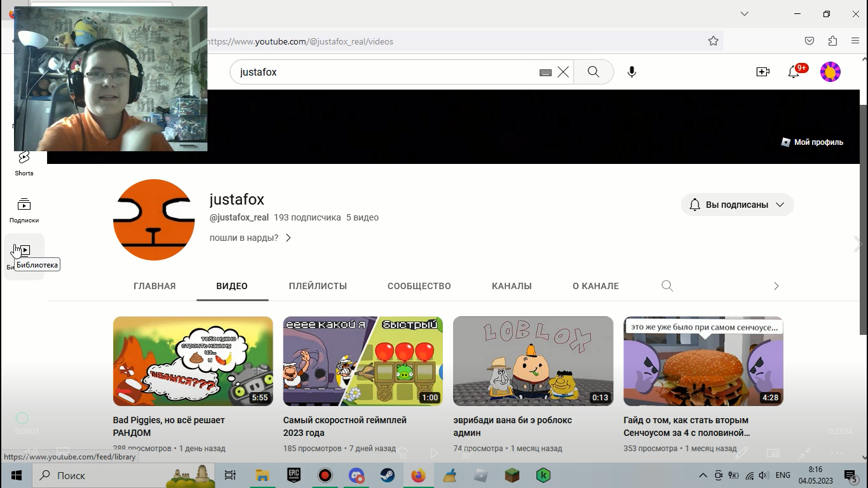Image resolution: width=868 pixels, height=488 pixels.
Task: Open the Windows action center notifications
Action: tap(851, 475)
